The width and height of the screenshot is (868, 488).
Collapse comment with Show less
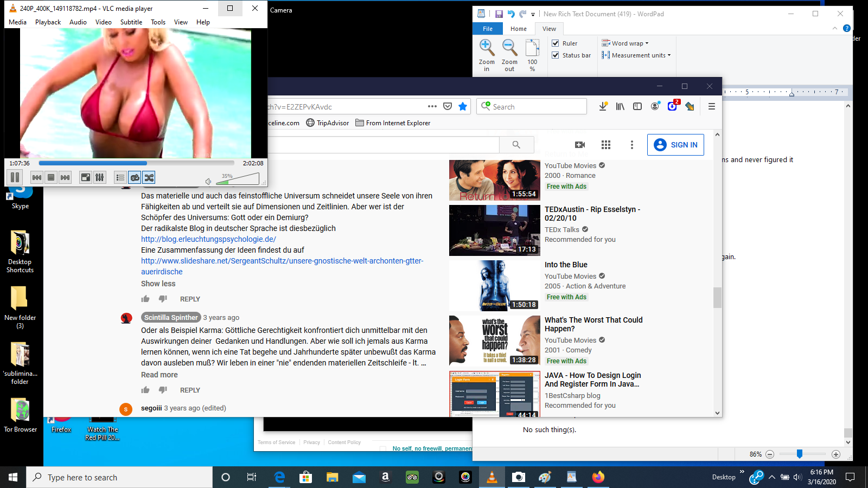click(158, 284)
